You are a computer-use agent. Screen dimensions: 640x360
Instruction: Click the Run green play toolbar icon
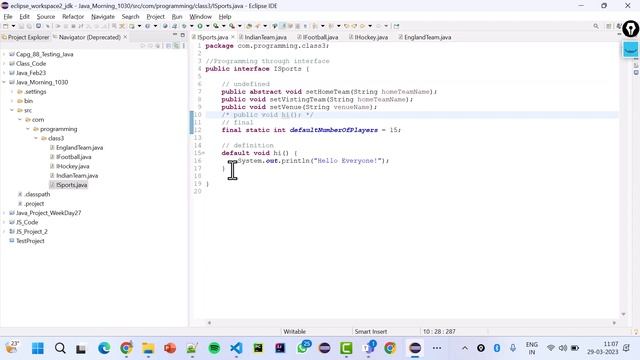coord(200,26)
